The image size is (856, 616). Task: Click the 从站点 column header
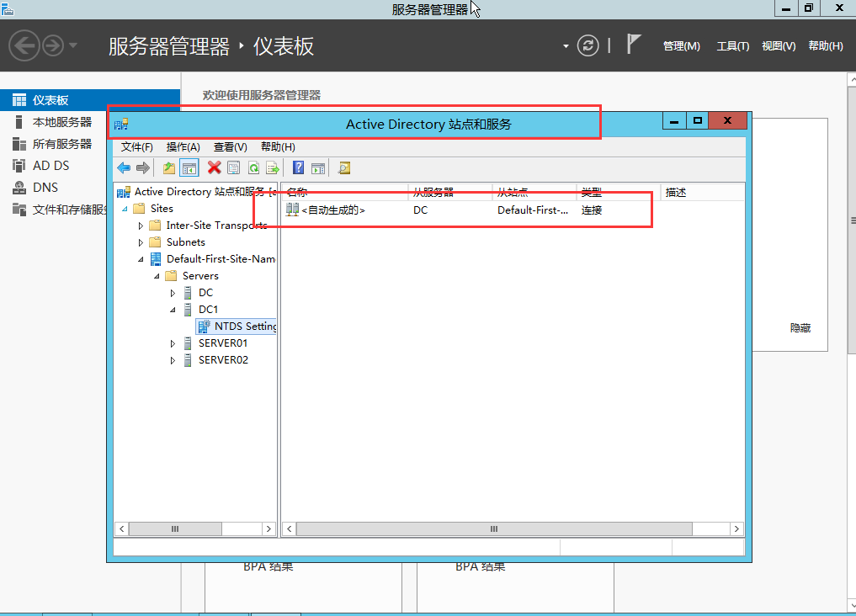pyautogui.click(x=534, y=192)
